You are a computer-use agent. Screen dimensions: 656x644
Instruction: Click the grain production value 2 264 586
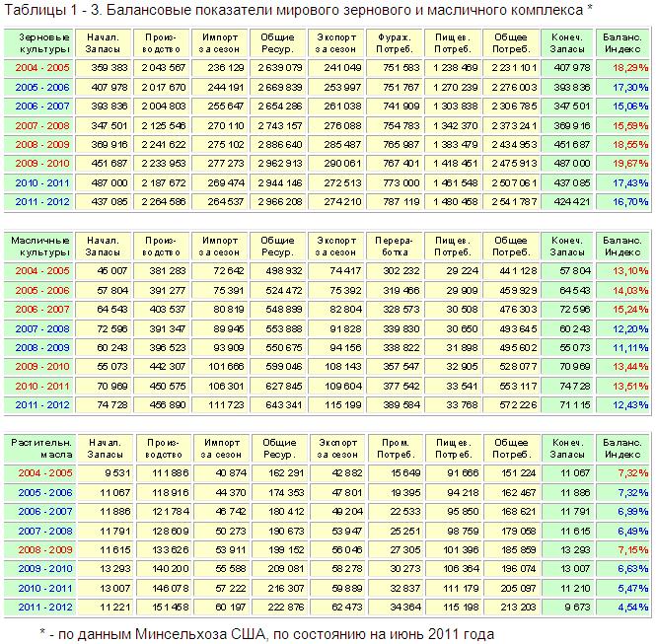click(162, 201)
